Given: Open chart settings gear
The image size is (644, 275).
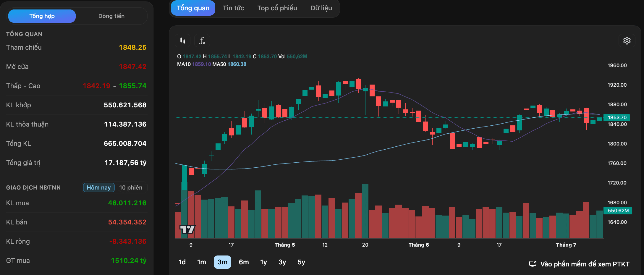Looking at the screenshot, I should point(627,41).
